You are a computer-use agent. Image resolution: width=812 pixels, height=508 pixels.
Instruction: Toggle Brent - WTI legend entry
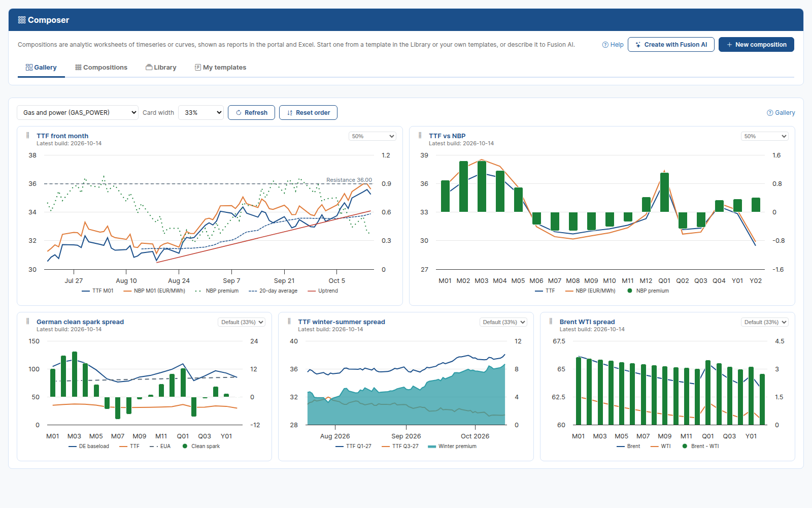click(700, 447)
